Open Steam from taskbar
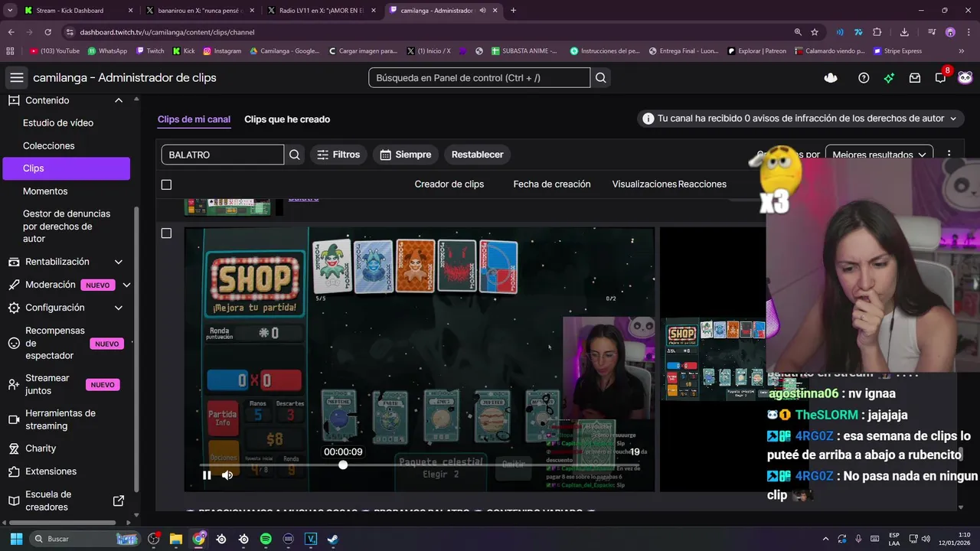Screen dimensions: 980x551 point(333,539)
